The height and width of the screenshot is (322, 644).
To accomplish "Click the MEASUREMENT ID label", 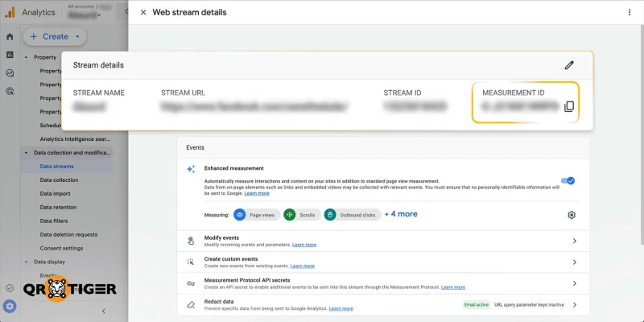I will click(514, 93).
